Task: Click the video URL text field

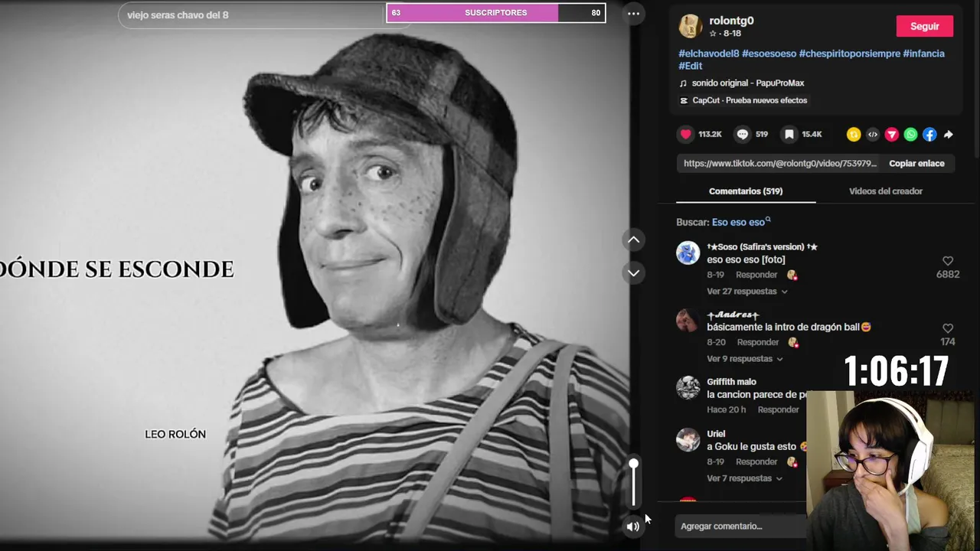Action: point(779,164)
